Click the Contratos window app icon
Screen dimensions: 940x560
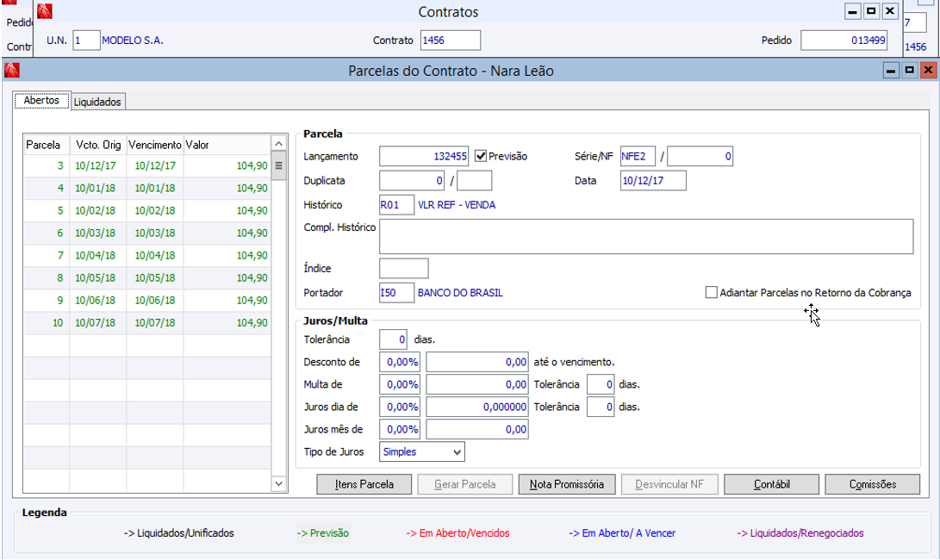[x=45, y=12]
